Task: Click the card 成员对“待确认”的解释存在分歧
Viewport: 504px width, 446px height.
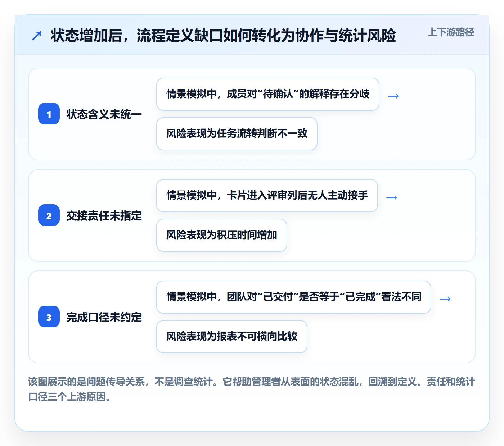Action: point(268,94)
